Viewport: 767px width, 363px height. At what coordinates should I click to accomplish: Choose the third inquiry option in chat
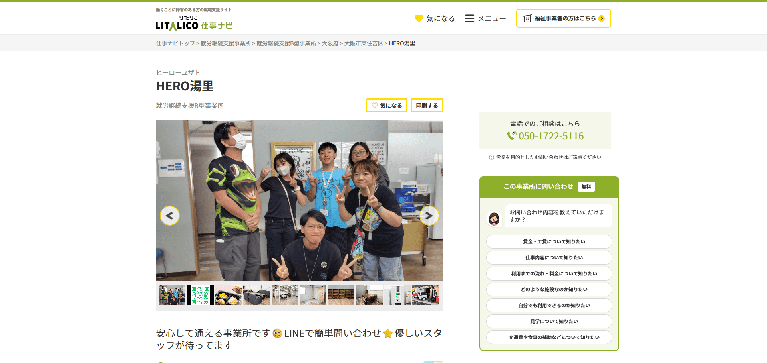(549, 273)
